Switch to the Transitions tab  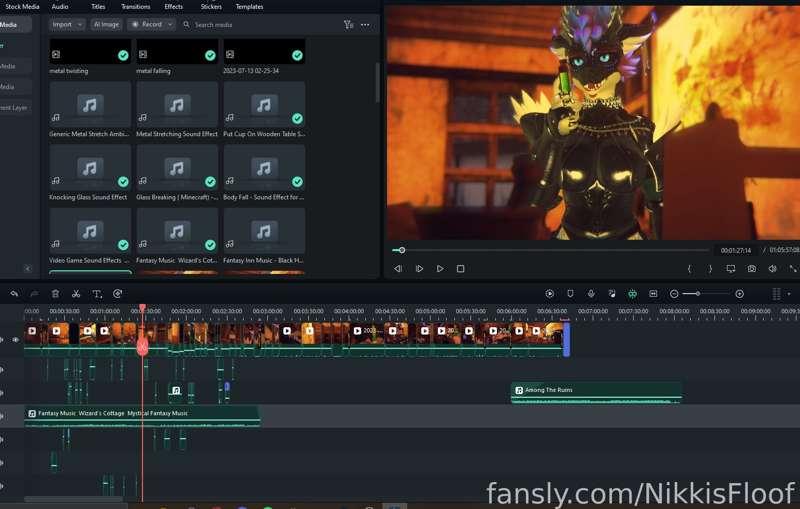pos(135,7)
